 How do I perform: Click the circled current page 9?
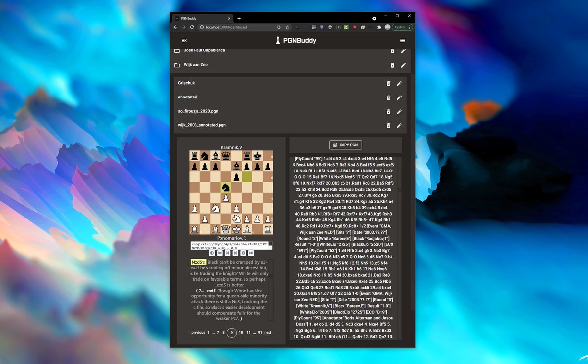232,333
